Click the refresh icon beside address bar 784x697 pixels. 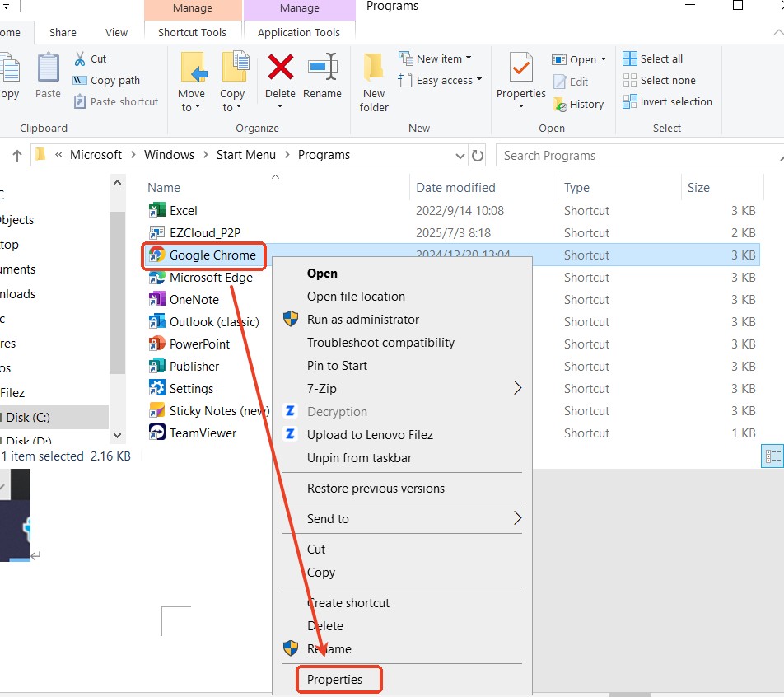click(x=478, y=156)
